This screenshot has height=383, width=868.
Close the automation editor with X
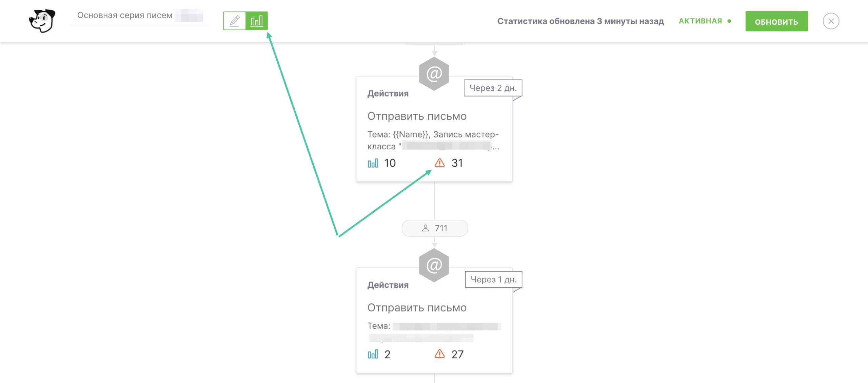pyautogui.click(x=831, y=21)
